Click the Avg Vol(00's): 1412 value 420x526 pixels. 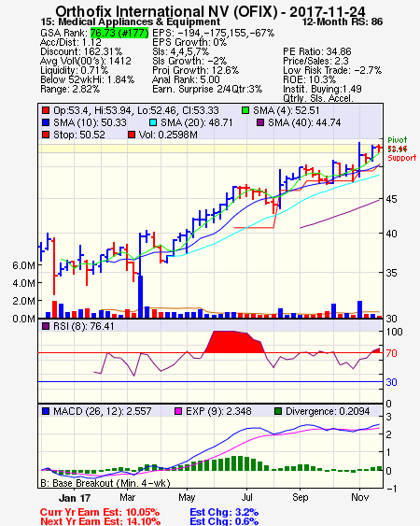[86, 61]
